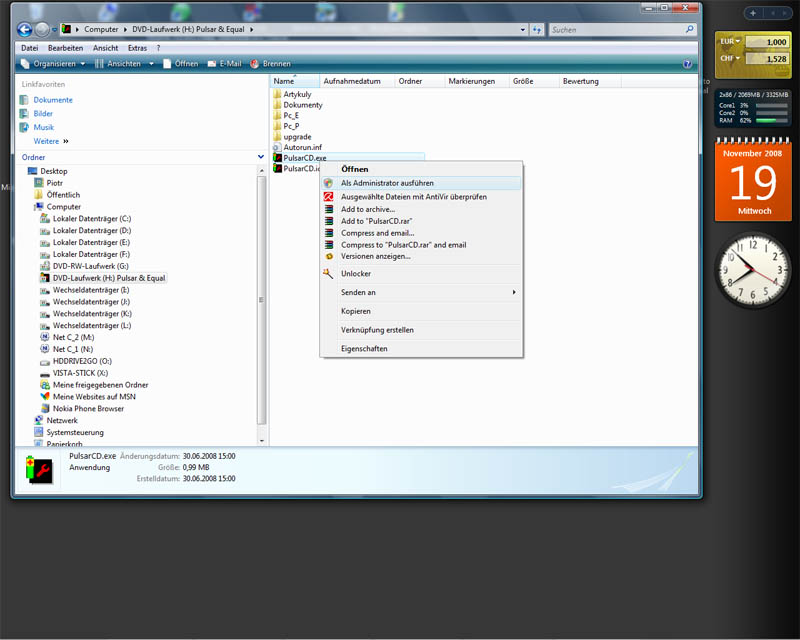The height and width of the screenshot is (640, 800).
Task: Click the search magnifier icon
Action: (689, 30)
